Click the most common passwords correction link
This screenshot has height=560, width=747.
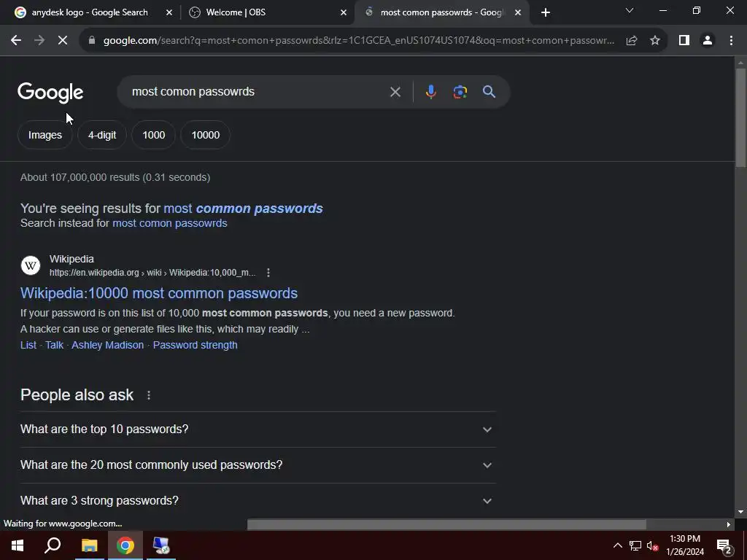click(243, 209)
